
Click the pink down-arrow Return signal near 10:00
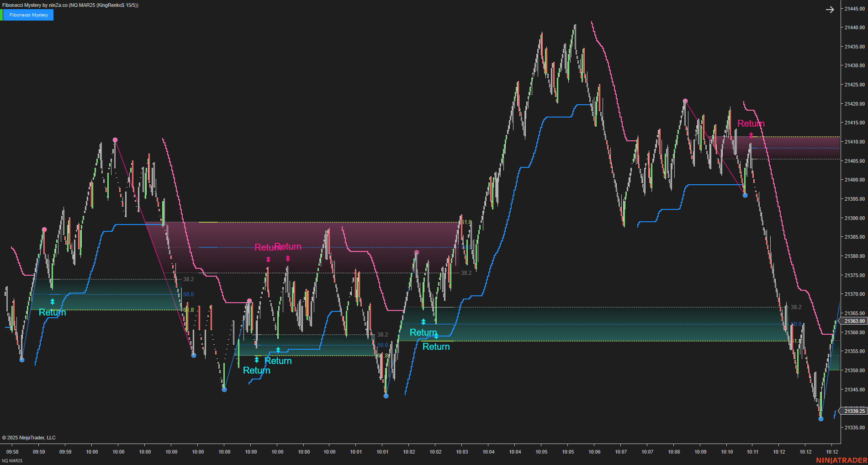268,259
